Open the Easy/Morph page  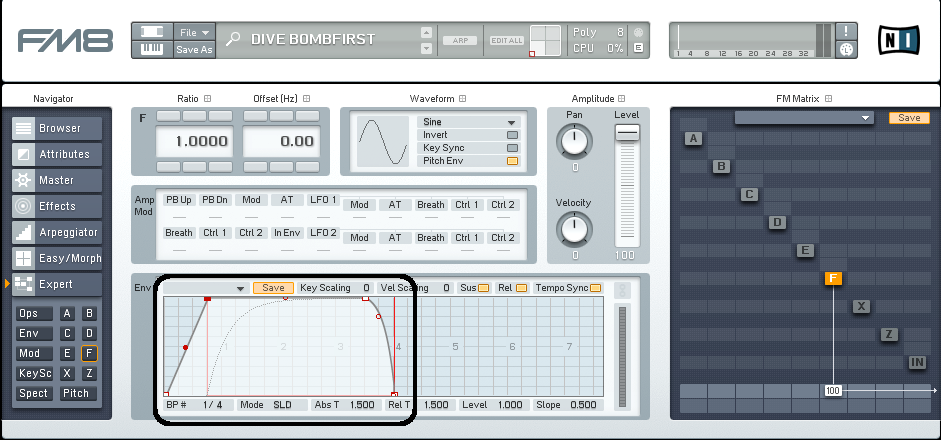point(57,259)
